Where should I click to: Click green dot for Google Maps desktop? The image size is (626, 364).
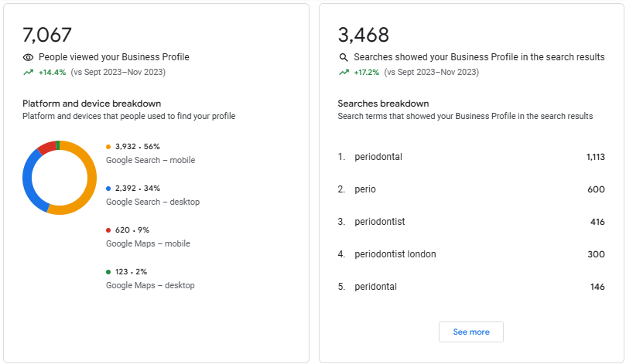click(108, 272)
